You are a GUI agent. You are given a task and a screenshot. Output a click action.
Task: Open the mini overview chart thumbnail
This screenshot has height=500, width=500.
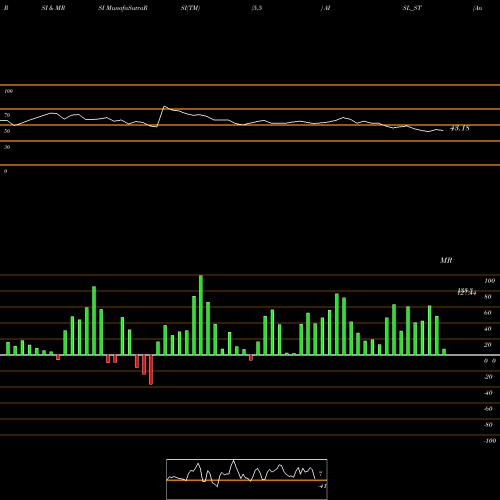247,479
